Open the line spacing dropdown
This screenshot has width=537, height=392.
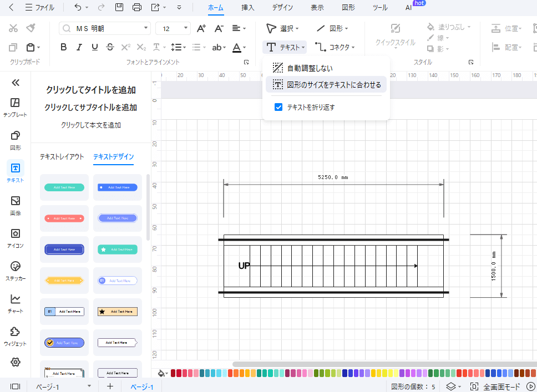pos(178,47)
